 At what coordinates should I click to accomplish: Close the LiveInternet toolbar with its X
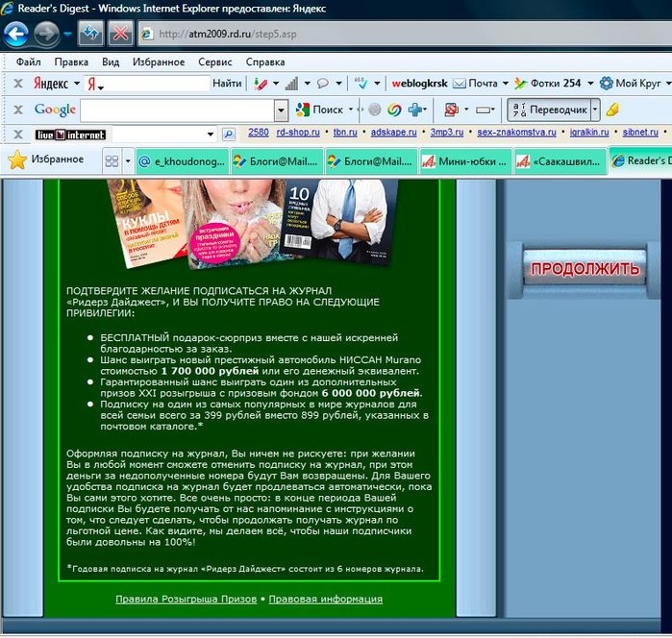tap(18, 135)
